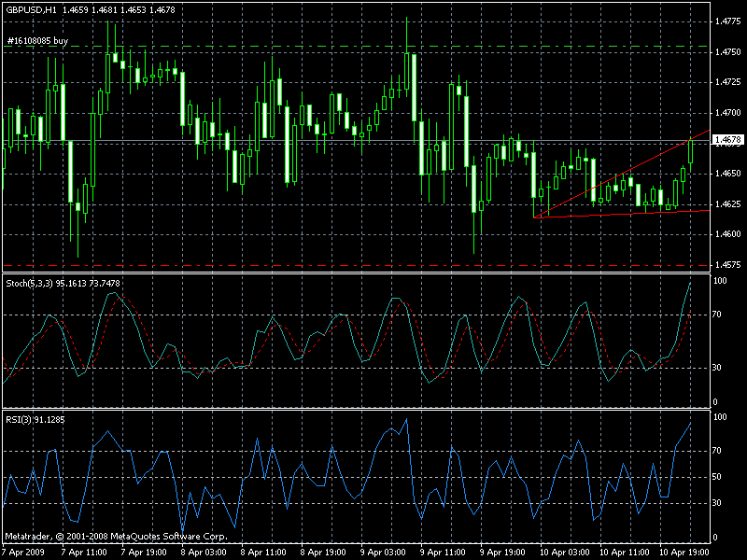Click the 1.4775 price axis label
Image resolution: width=747 pixels, height=560 pixels.
(x=728, y=21)
